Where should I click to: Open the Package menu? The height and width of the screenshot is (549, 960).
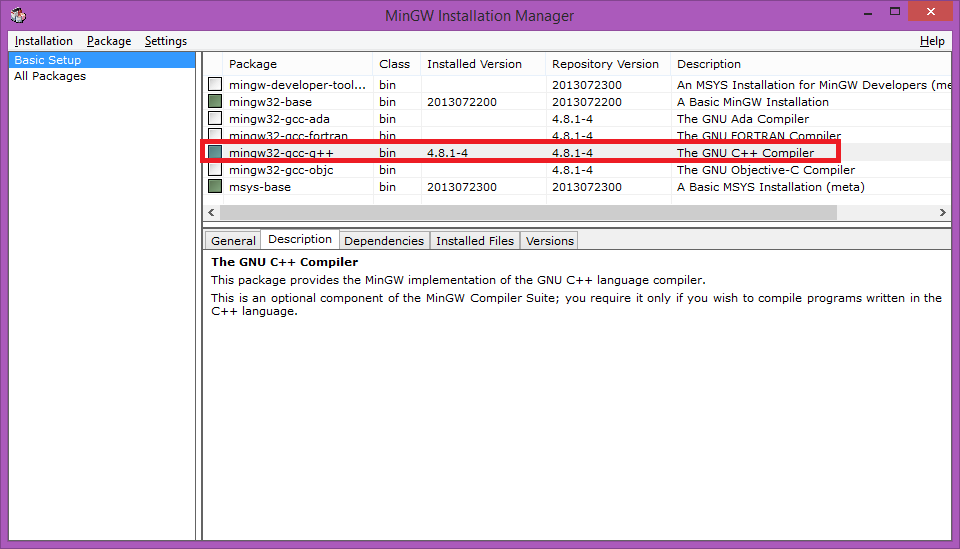point(109,41)
